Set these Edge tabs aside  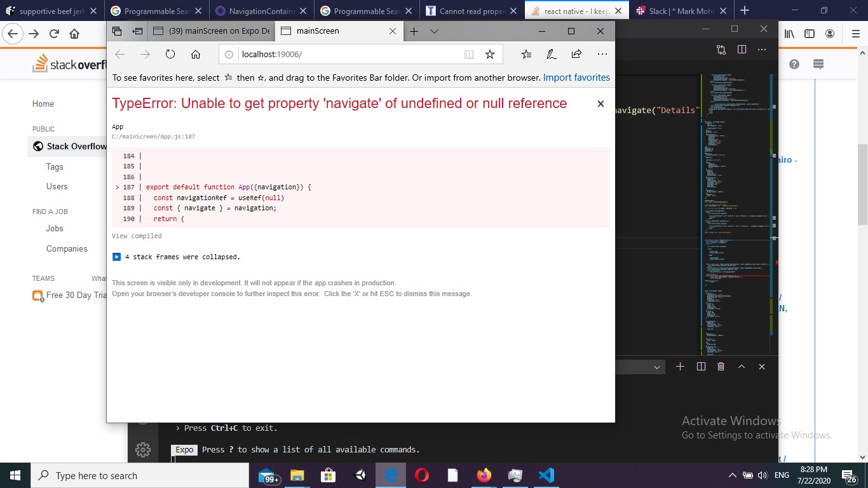(x=137, y=31)
